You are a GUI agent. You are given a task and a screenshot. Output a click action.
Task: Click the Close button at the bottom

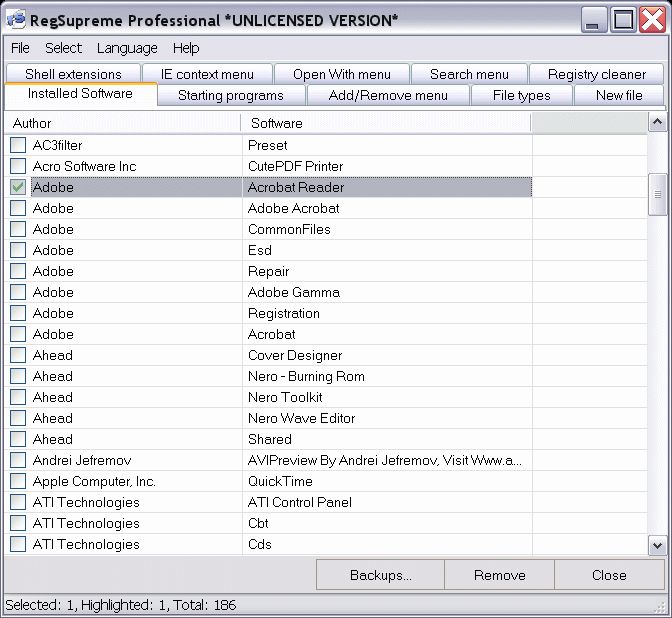pos(608,575)
